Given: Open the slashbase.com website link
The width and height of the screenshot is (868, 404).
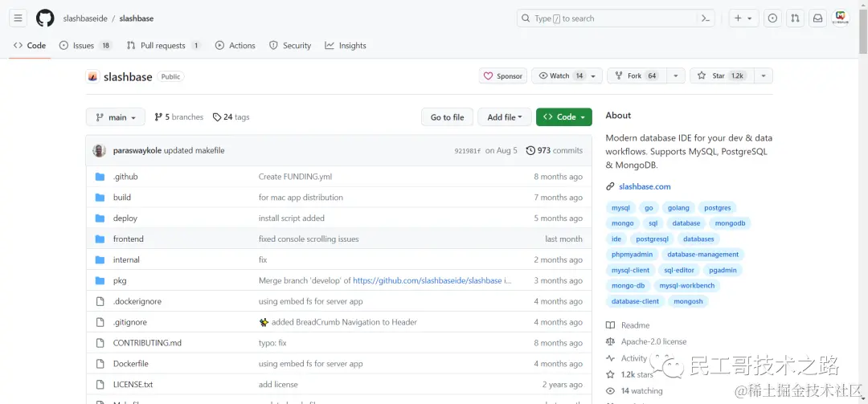Looking at the screenshot, I should pos(645,186).
